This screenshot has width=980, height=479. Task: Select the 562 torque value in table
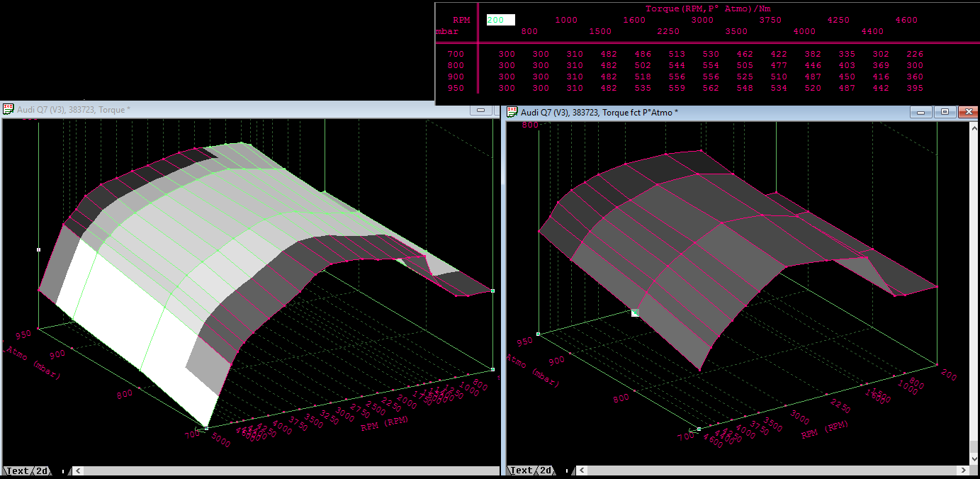point(711,88)
